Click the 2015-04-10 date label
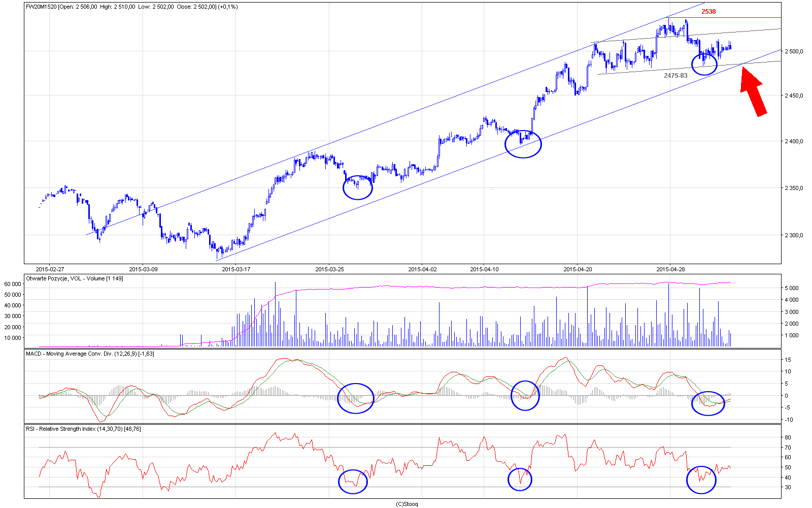 coord(484,269)
